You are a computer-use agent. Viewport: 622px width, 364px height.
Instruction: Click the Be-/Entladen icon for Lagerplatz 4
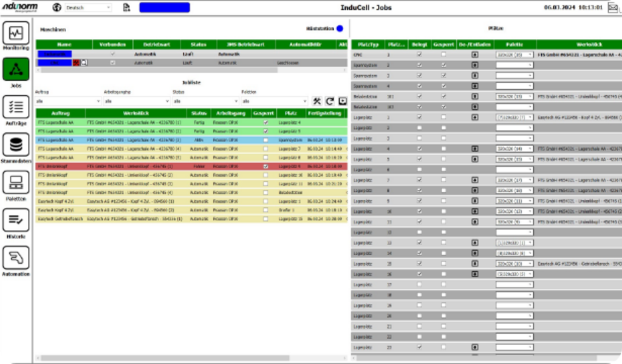pyautogui.click(x=475, y=149)
